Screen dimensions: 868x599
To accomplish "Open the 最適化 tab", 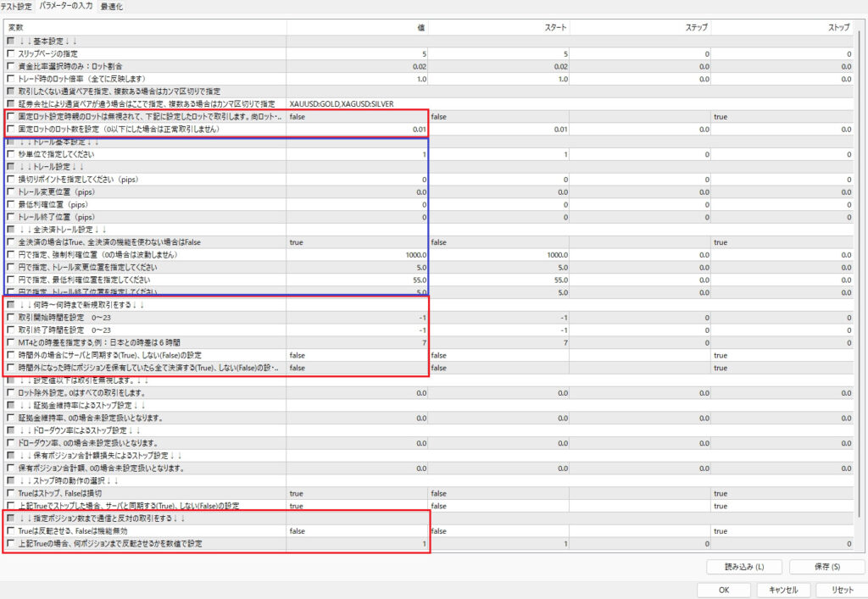I will click(111, 6).
